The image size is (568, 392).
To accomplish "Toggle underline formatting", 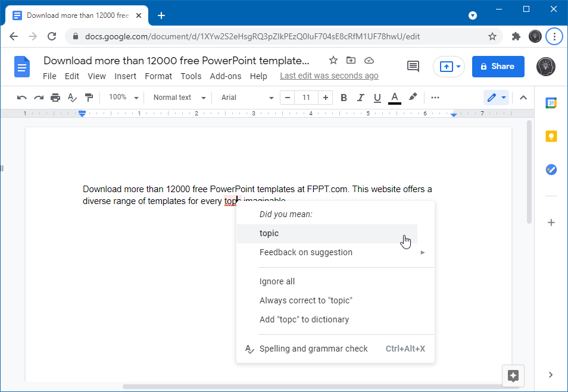I will (x=377, y=98).
